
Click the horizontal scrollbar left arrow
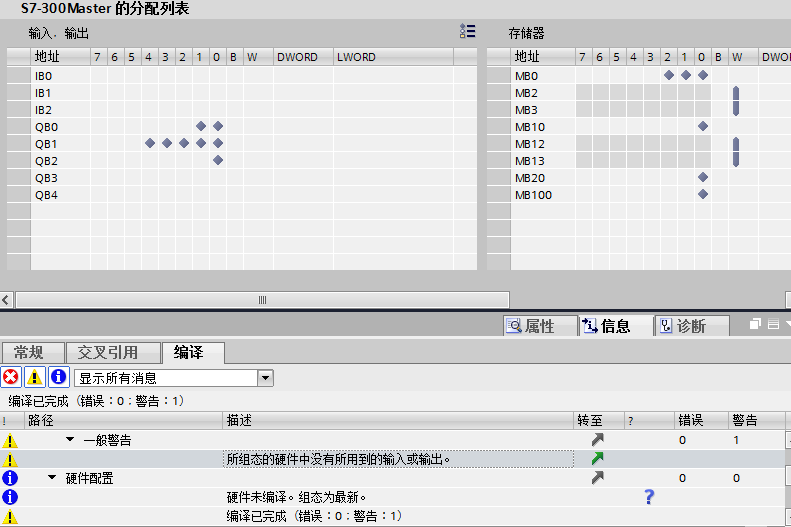[x=6, y=300]
